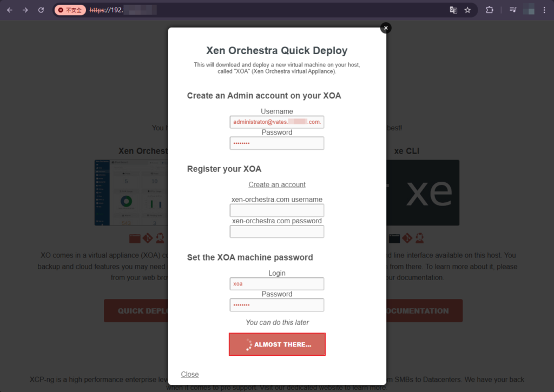554x392 pixels.
Task: Click the Almost There deploy button
Action: click(277, 344)
